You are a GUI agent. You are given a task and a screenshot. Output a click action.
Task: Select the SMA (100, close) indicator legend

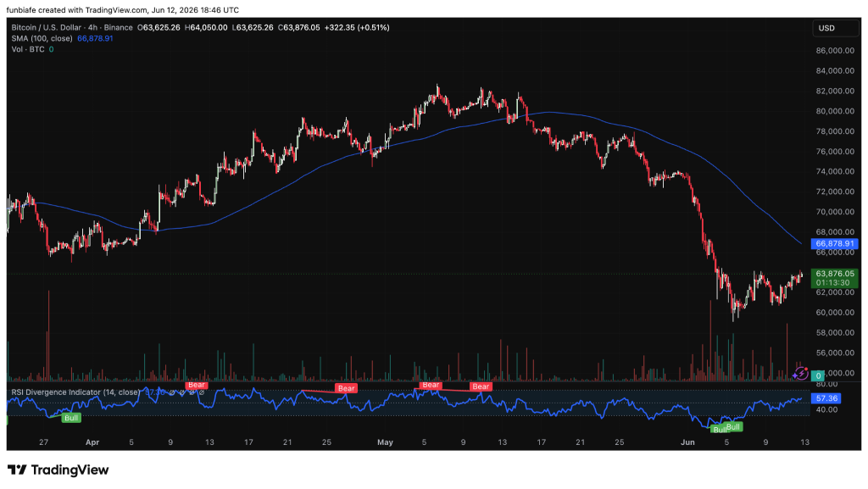point(42,39)
